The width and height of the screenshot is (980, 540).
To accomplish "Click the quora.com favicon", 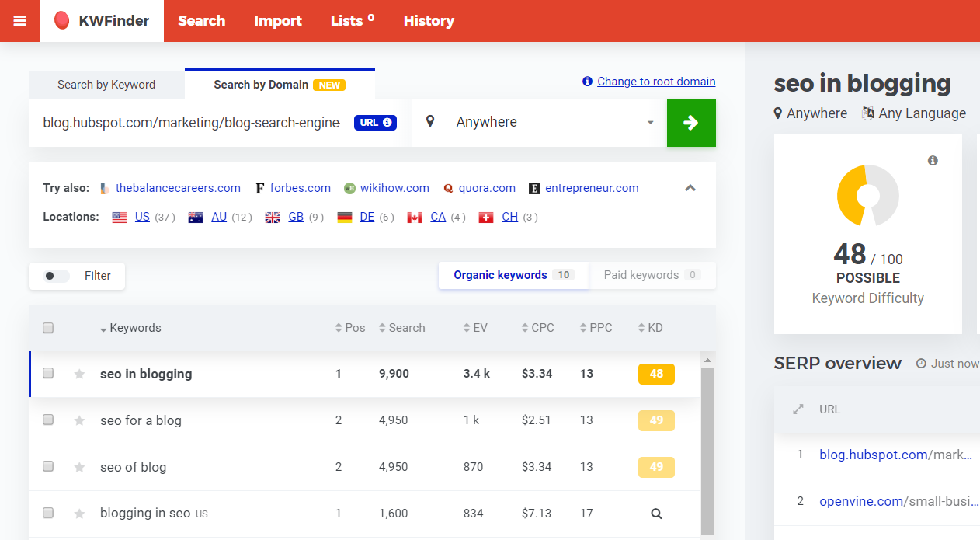I will coord(448,188).
